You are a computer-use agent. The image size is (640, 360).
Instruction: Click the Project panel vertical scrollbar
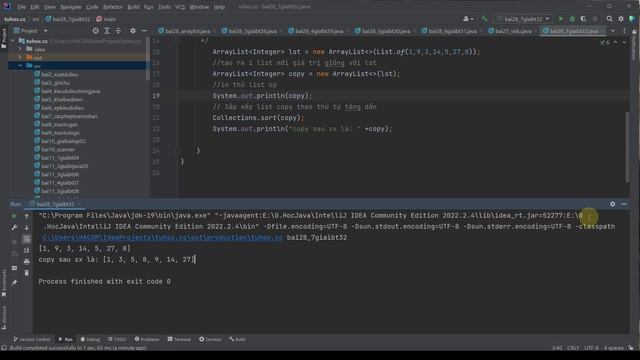pyautogui.click(x=148, y=59)
